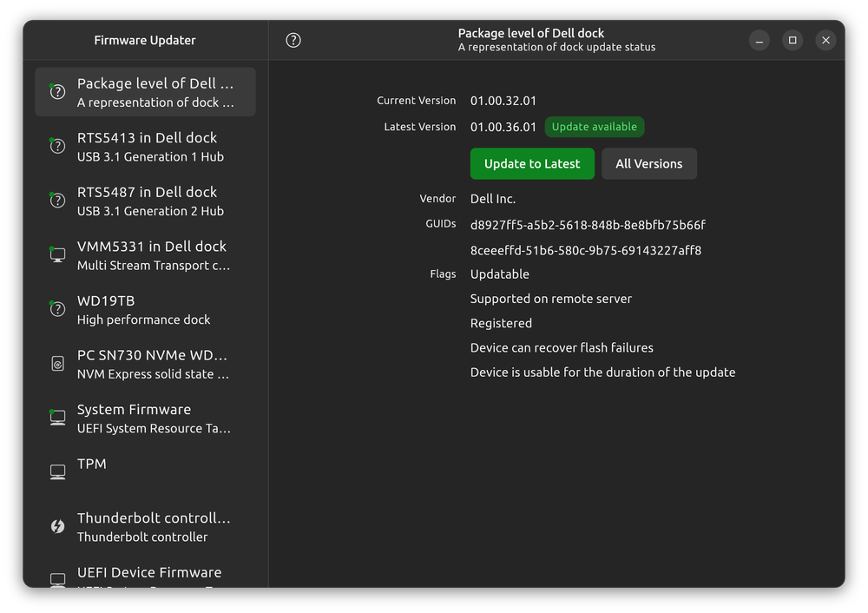Select the System Firmware sidebar entry
This screenshot has width=868, height=613.
click(145, 418)
